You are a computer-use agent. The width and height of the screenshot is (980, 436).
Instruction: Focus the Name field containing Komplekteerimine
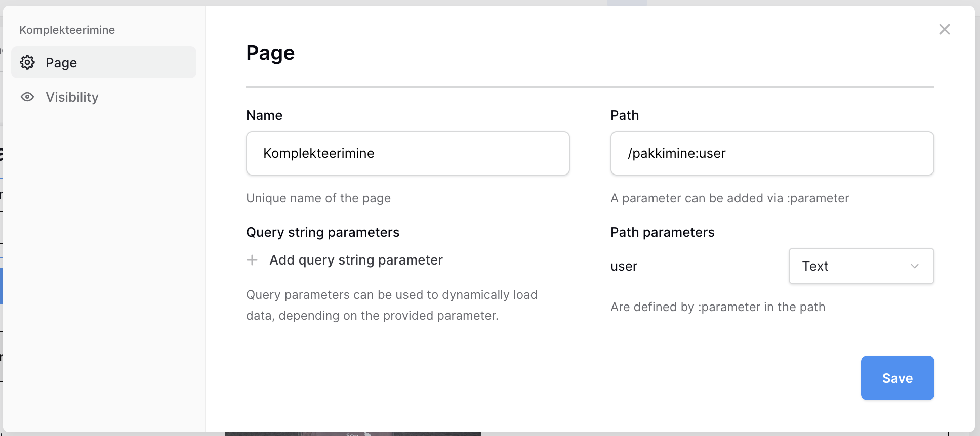[407, 153]
